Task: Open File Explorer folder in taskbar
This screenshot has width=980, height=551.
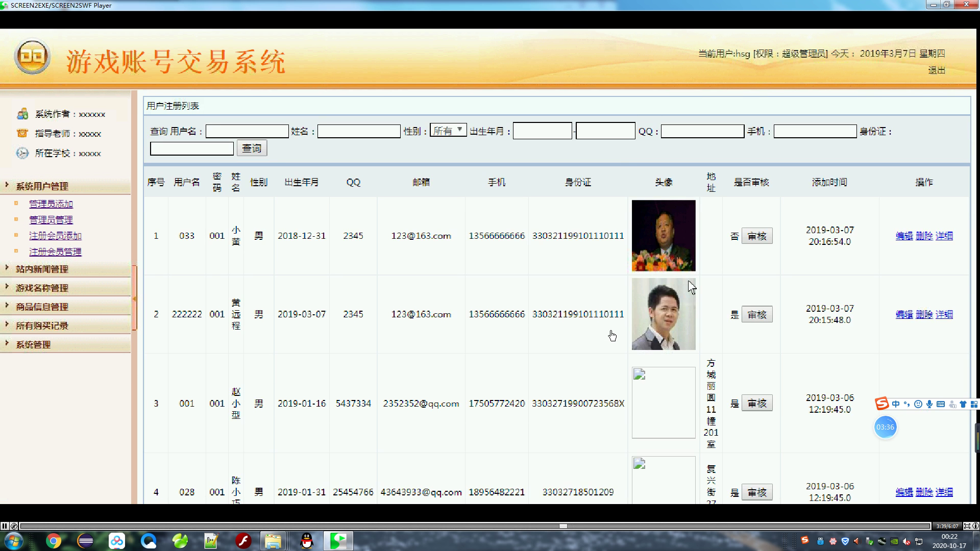Action: [273, 541]
